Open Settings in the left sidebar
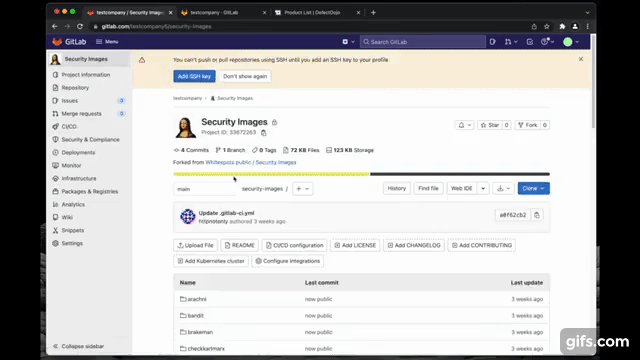 72,243
